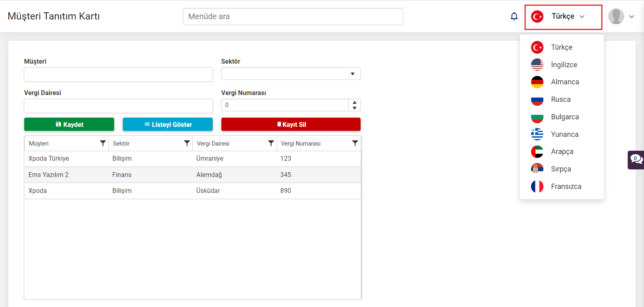Screen dimensions: 644x307
Task: Click the Turkish flag in the language selector
Action: (x=537, y=16)
